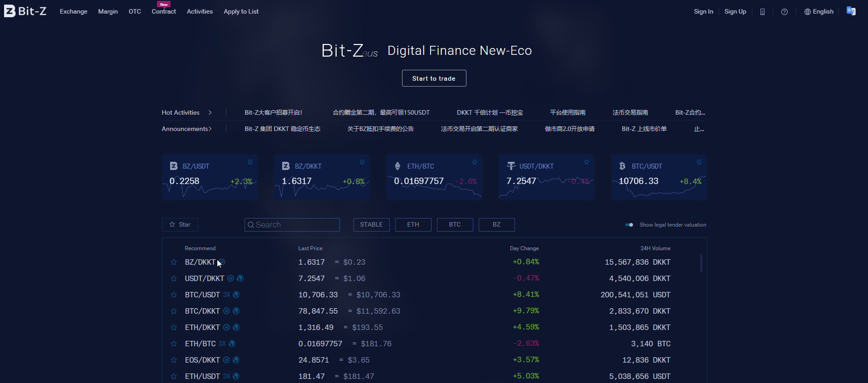Click the 3X margin badge beside BTC/USDT

pos(226,295)
